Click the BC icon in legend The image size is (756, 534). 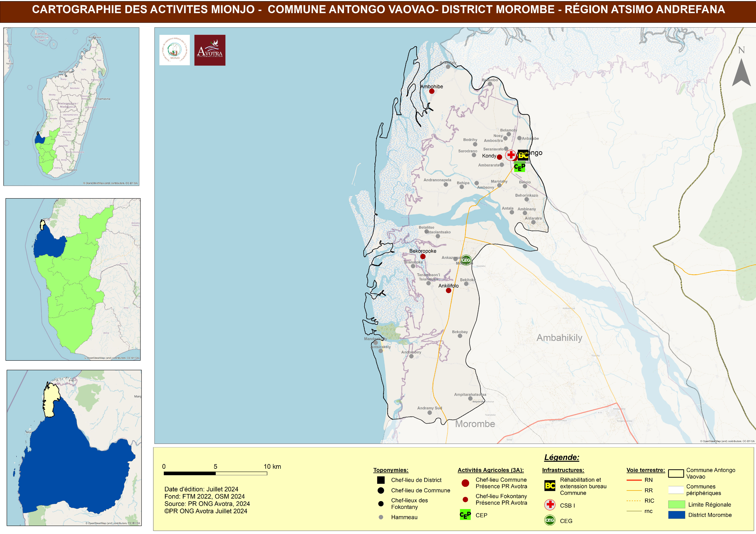pos(550,486)
